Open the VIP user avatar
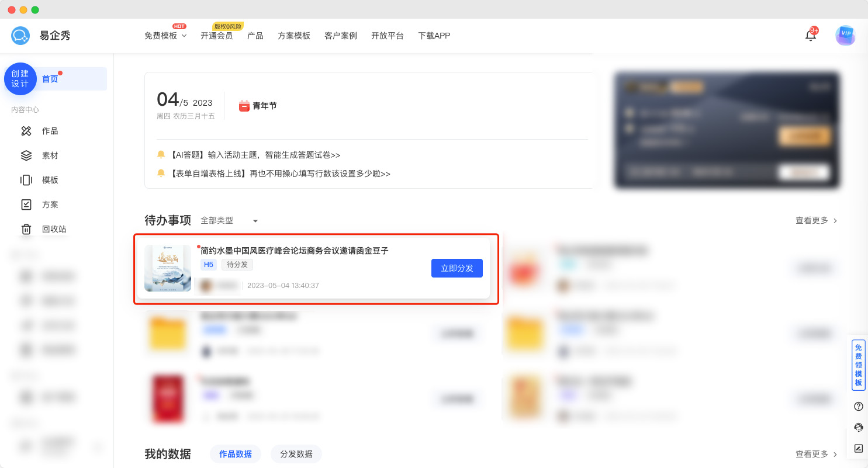The width and height of the screenshot is (868, 468). point(845,35)
